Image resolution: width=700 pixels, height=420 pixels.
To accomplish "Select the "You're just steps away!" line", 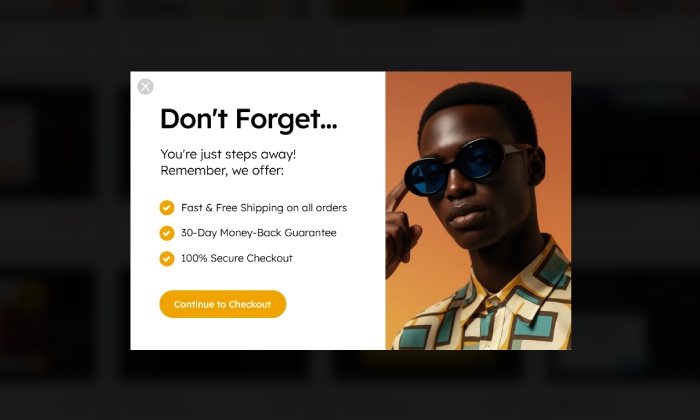I will [x=228, y=154].
